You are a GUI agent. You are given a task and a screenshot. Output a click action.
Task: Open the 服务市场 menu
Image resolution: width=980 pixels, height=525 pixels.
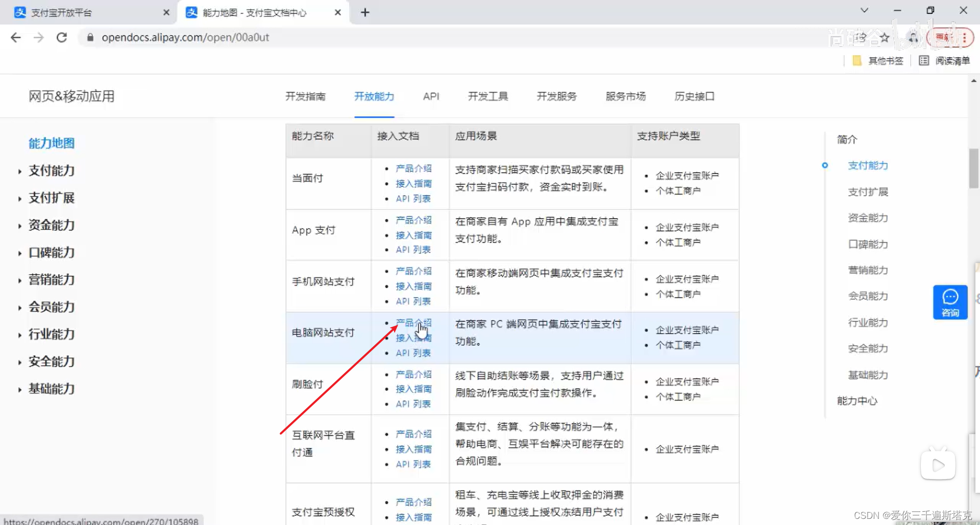626,96
